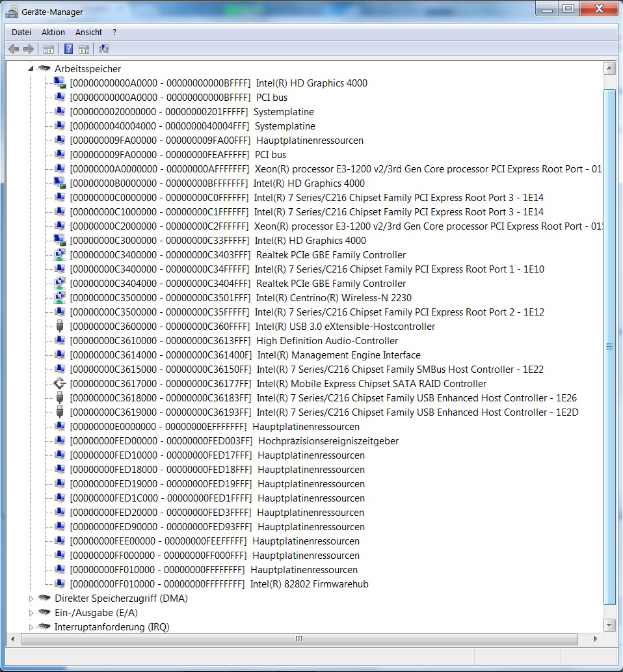623x672 pixels.
Task: Click the display icon of the B0000000 HD Graphics 4000 row
Action: pyautogui.click(x=60, y=183)
